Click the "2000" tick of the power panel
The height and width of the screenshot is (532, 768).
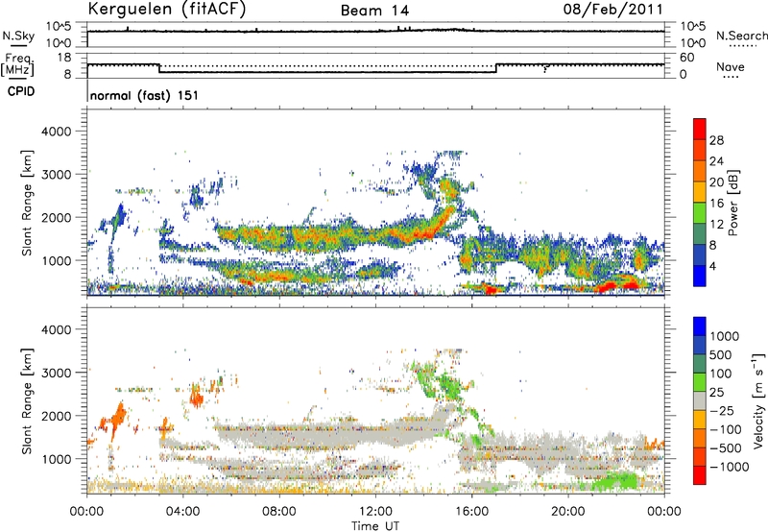(x=57, y=217)
